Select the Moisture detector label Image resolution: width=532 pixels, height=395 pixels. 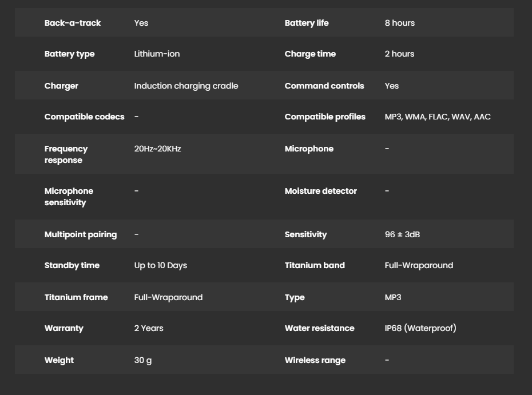320,191
